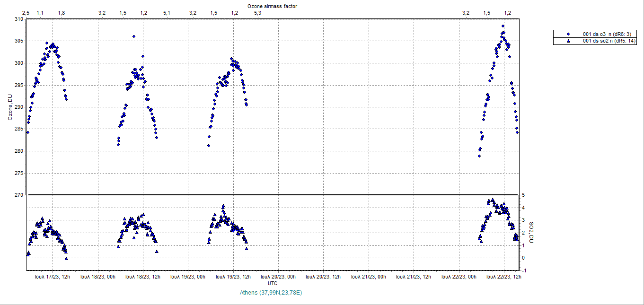The height and width of the screenshot is (305, 644).
Task: Click the Athens (37,99N,23,78E) location label
Action: coord(271,293)
